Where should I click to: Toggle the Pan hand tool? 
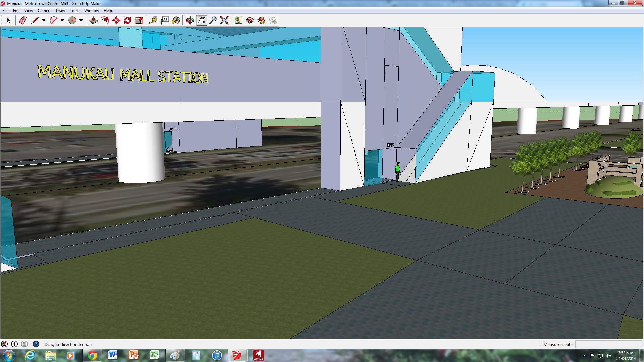pos(201,21)
